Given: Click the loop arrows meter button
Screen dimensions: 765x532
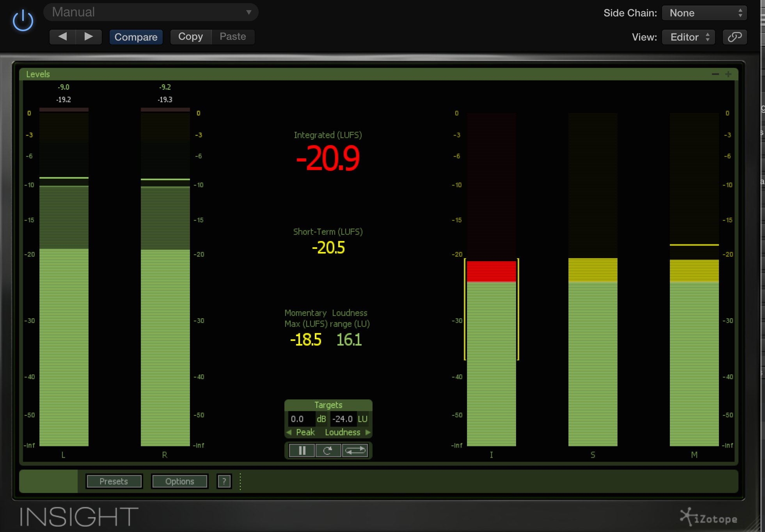Looking at the screenshot, I should (x=355, y=450).
